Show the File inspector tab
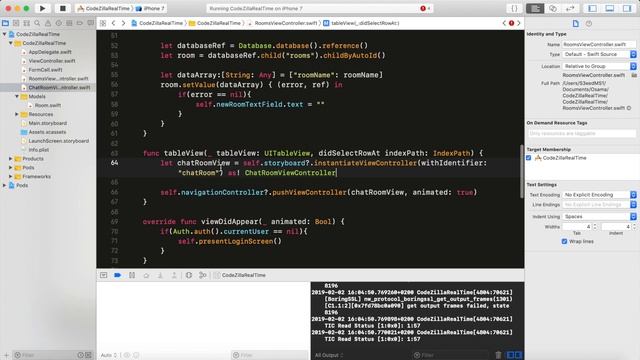 point(576,24)
